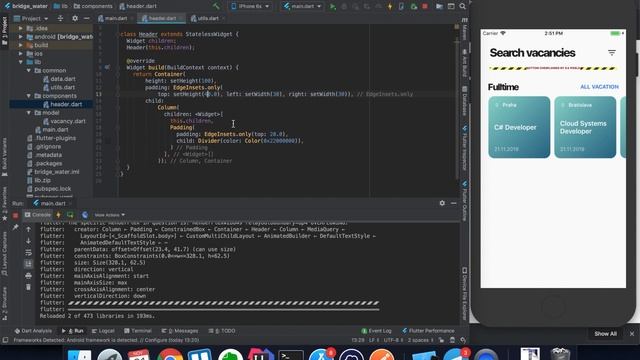
Task: Open the Logcat tool tab
Action: (103, 331)
